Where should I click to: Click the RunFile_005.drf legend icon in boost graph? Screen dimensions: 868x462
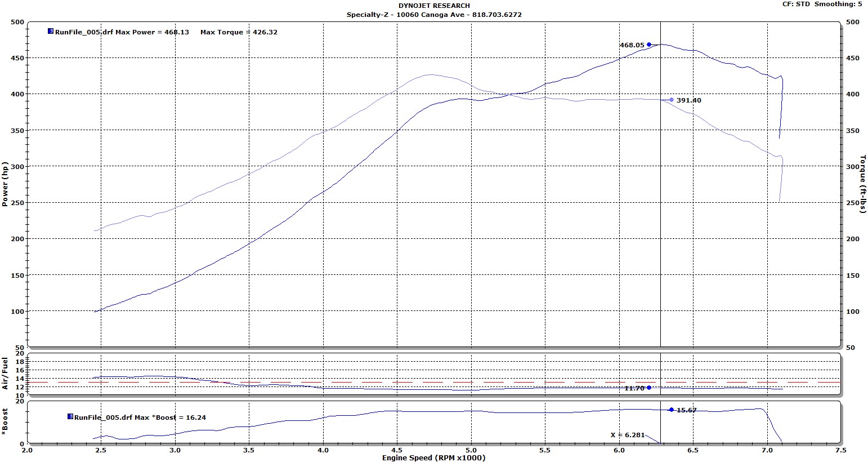70,417
